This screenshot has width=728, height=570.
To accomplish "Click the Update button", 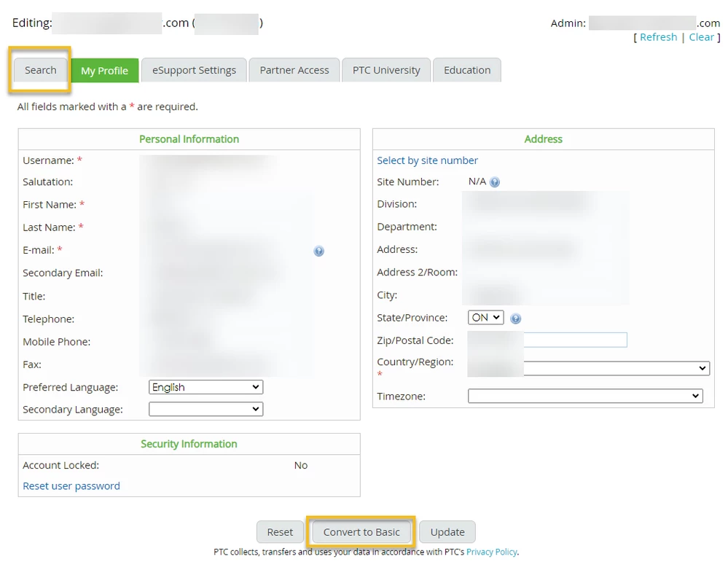I will (x=447, y=532).
